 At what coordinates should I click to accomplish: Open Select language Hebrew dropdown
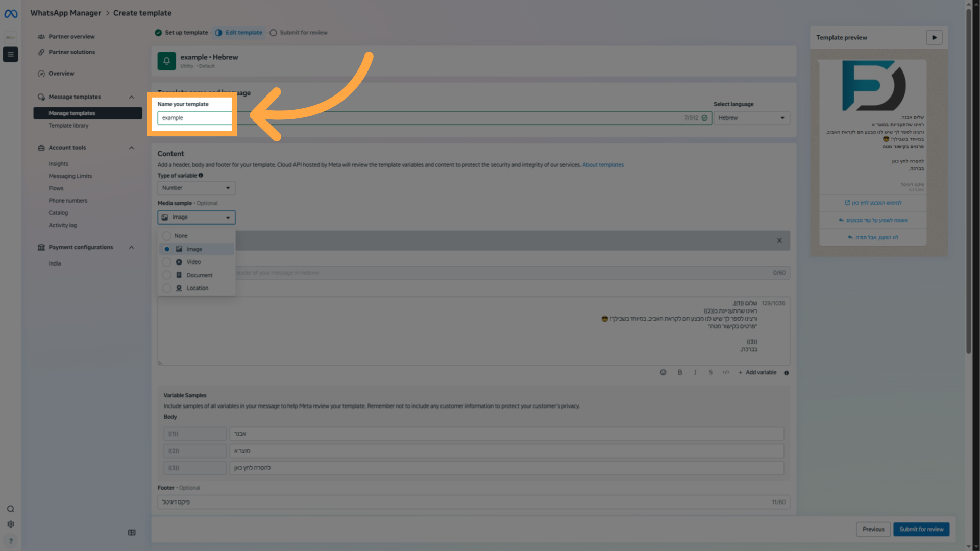point(751,118)
